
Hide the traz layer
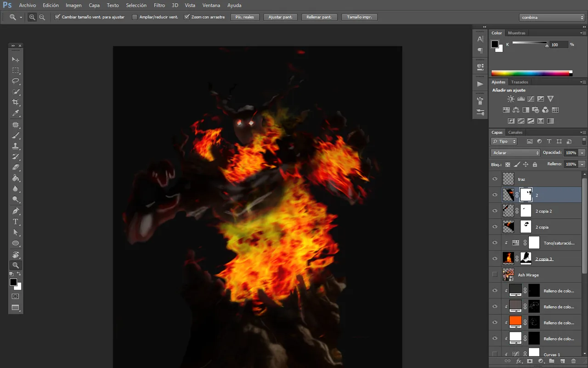[x=495, y=179]
